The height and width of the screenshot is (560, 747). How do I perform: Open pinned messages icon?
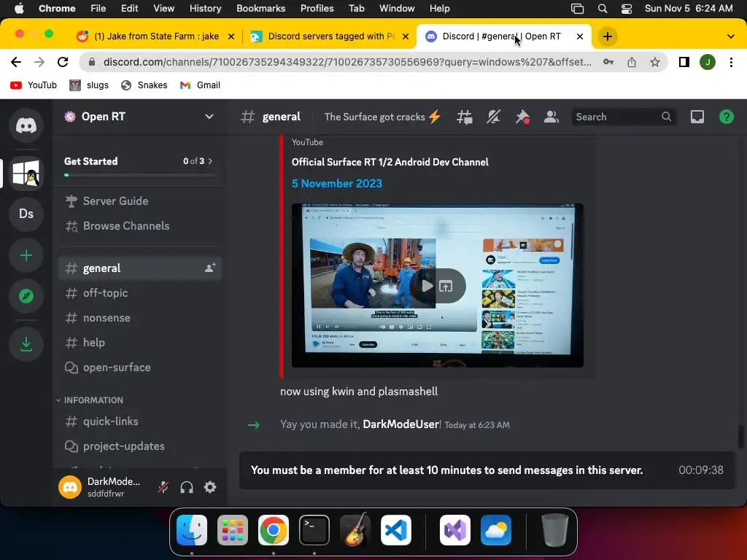[x=522, y=117]
